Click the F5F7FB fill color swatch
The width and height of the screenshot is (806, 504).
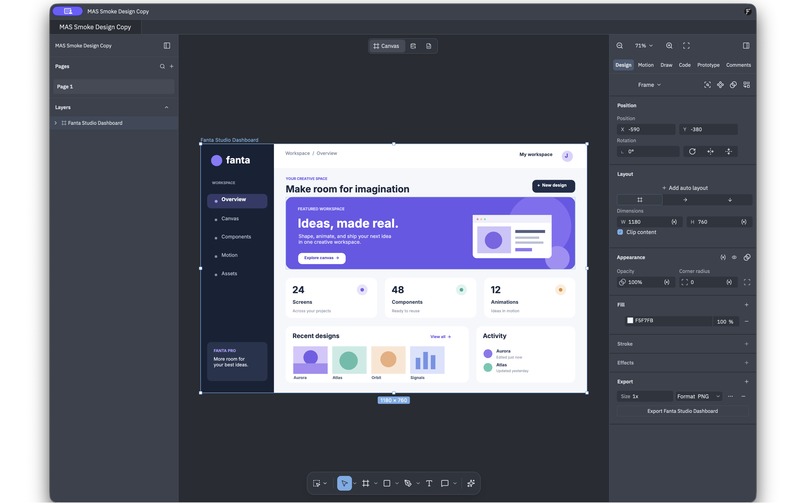pyautogui.click(x=630, y=321)
